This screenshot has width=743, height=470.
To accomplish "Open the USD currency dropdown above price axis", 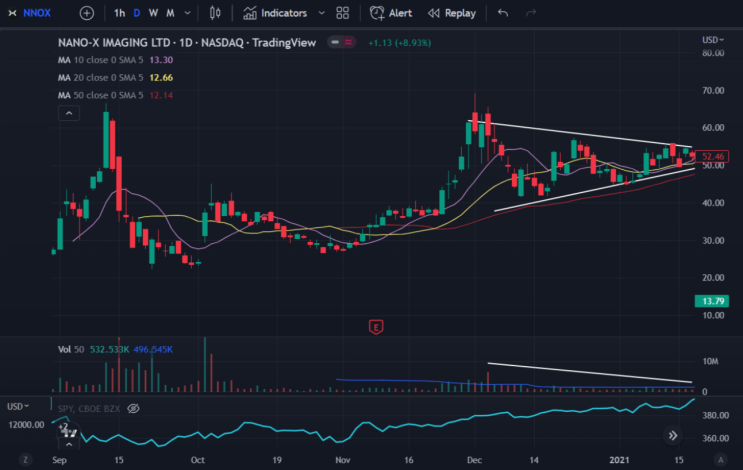I will 713,40.
